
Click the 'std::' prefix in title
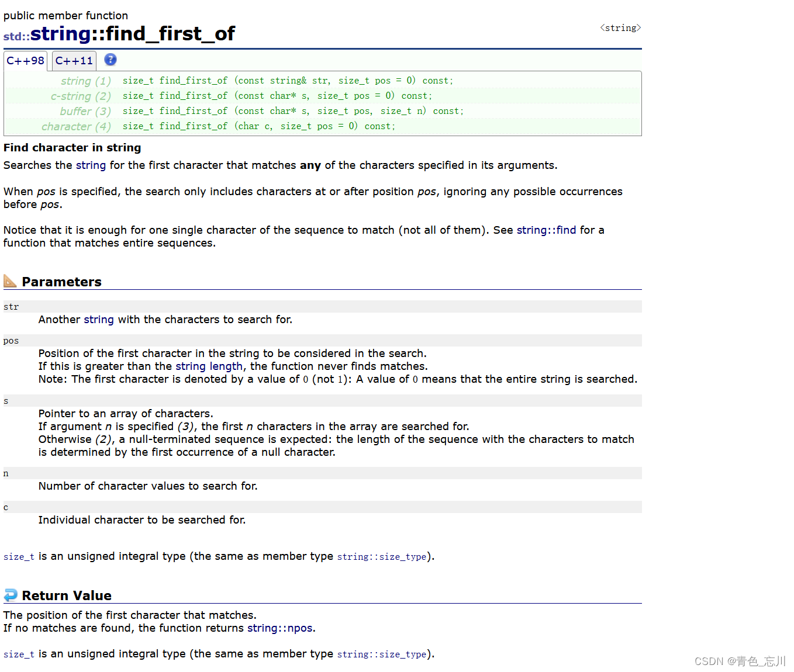point(16,36)
